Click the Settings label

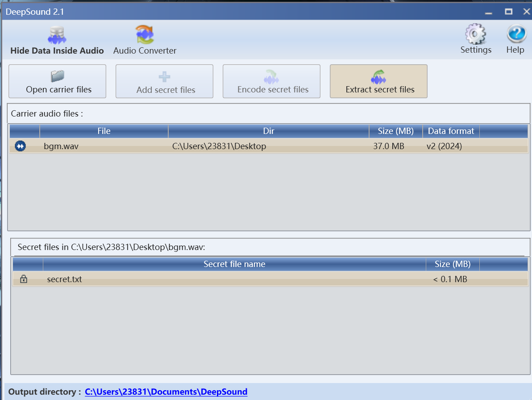tap(476, 50)
